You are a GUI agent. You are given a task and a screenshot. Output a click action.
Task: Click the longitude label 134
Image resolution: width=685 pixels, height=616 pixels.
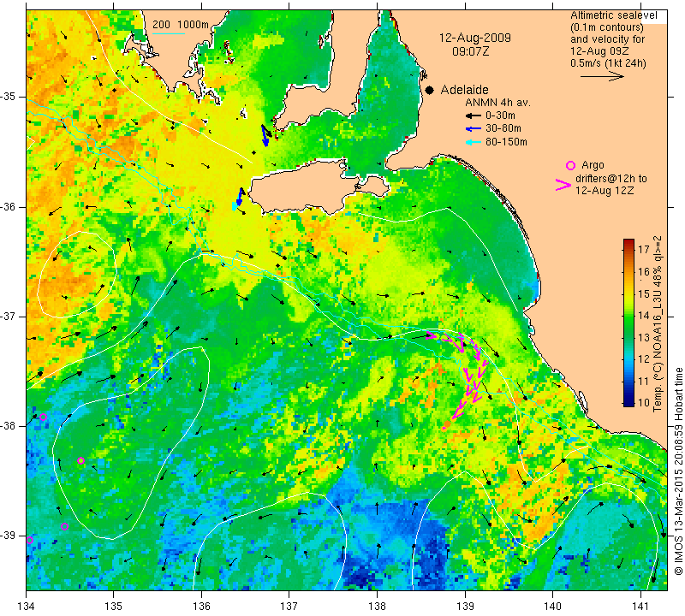[x=27, y=607]
